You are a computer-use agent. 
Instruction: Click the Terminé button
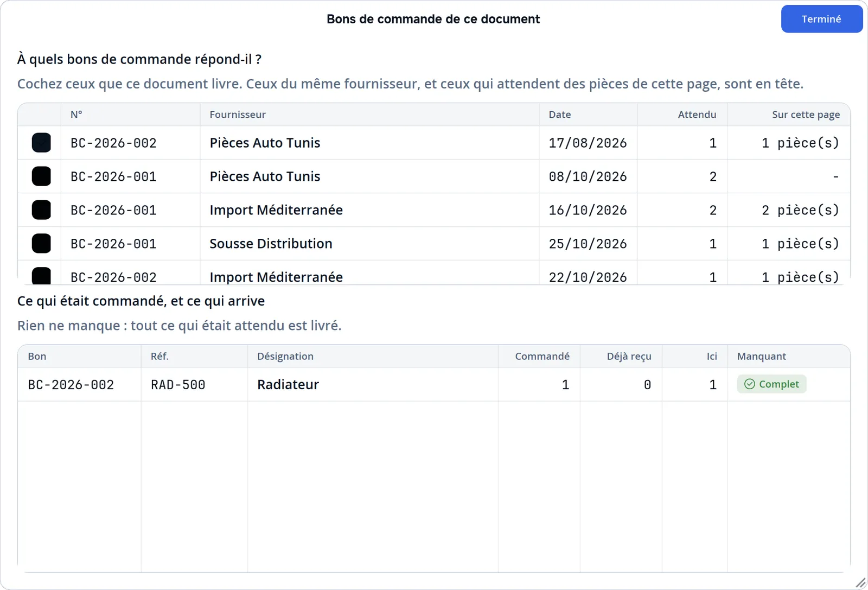(821, 19)
